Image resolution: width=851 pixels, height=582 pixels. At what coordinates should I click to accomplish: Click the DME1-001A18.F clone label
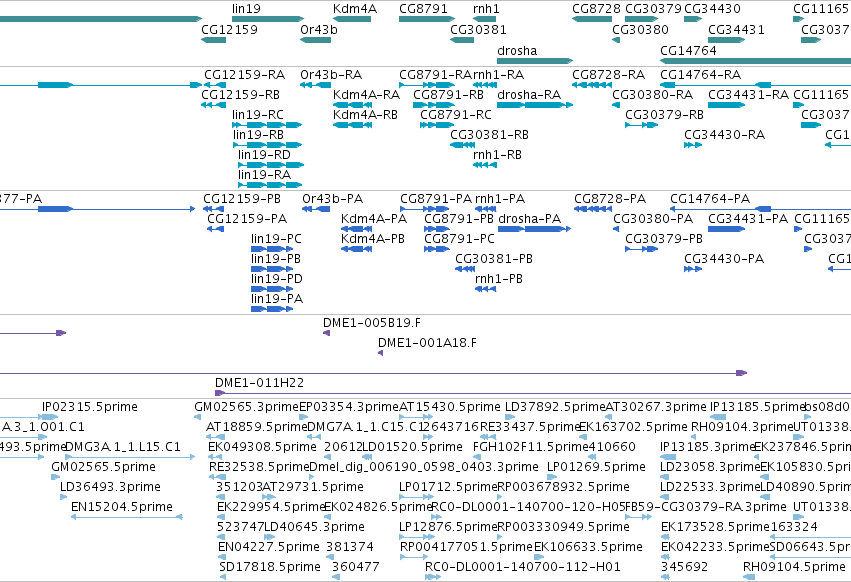427,343
